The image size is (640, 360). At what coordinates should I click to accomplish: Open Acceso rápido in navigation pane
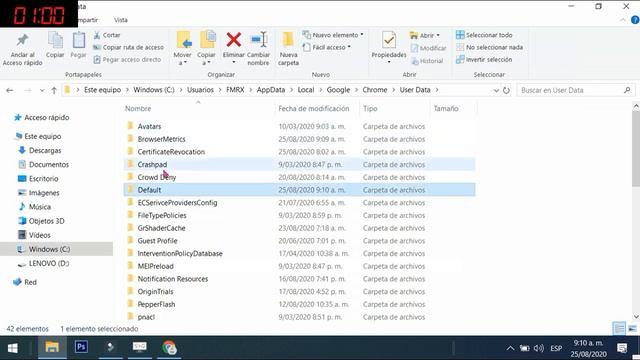tap(47, 118)
